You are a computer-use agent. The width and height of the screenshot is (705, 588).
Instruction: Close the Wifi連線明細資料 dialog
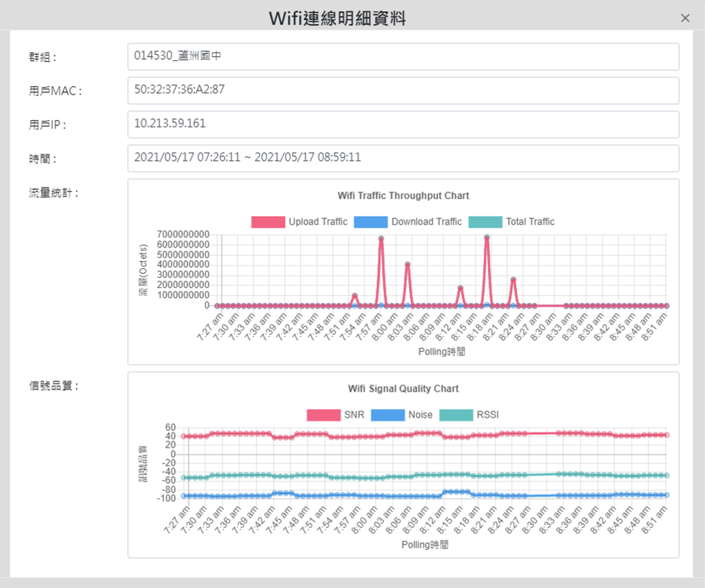(685, 18)
